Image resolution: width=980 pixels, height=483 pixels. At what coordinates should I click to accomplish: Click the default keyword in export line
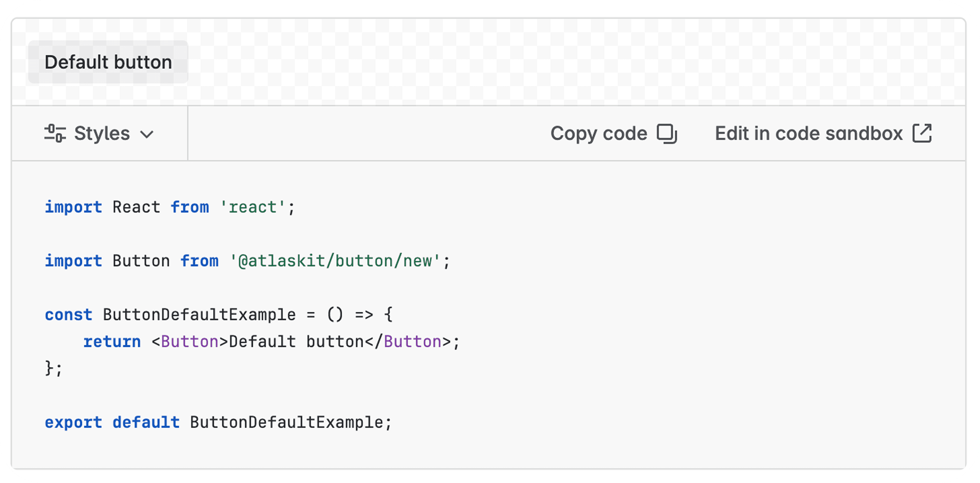[146, 423]
